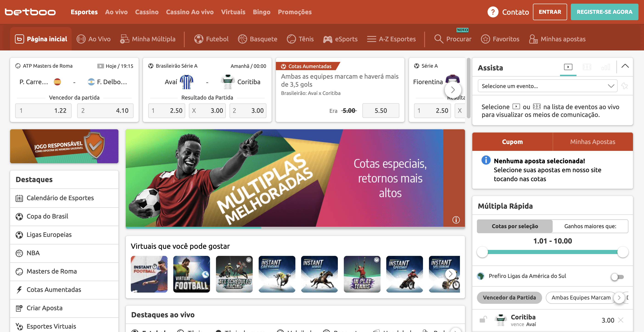Select odds 4.10 for F. Delbo

click(105, 111)
